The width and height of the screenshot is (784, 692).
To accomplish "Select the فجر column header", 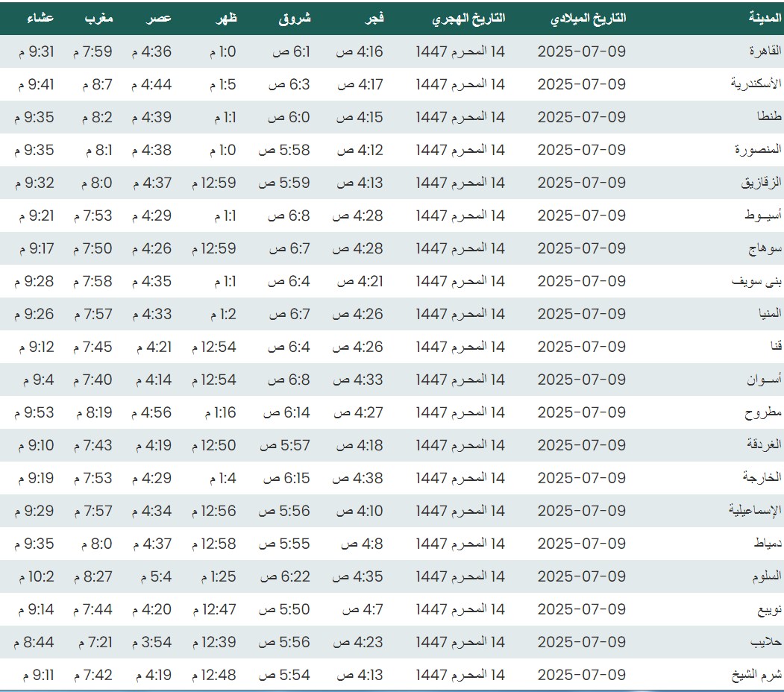I will (x=373, y=19).
